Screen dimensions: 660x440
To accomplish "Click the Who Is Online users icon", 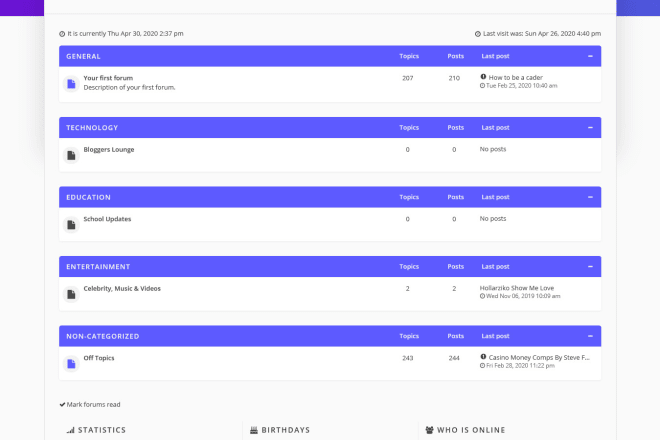I will pos(429,430).
